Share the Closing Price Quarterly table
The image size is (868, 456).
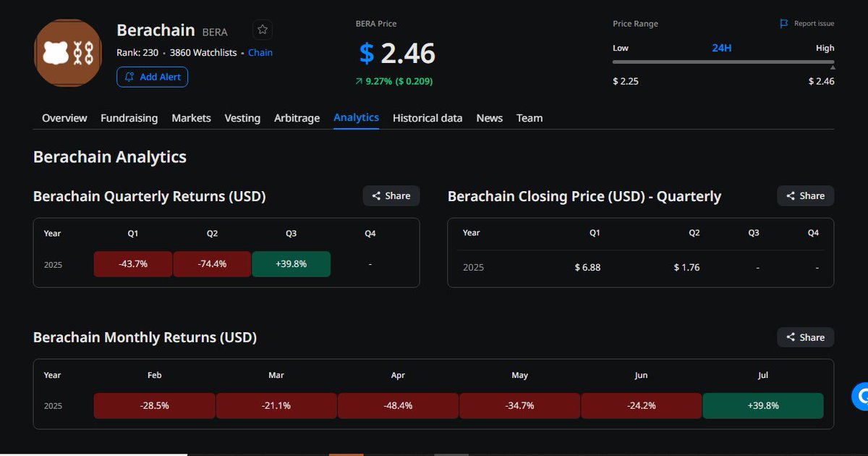[806, 196]
